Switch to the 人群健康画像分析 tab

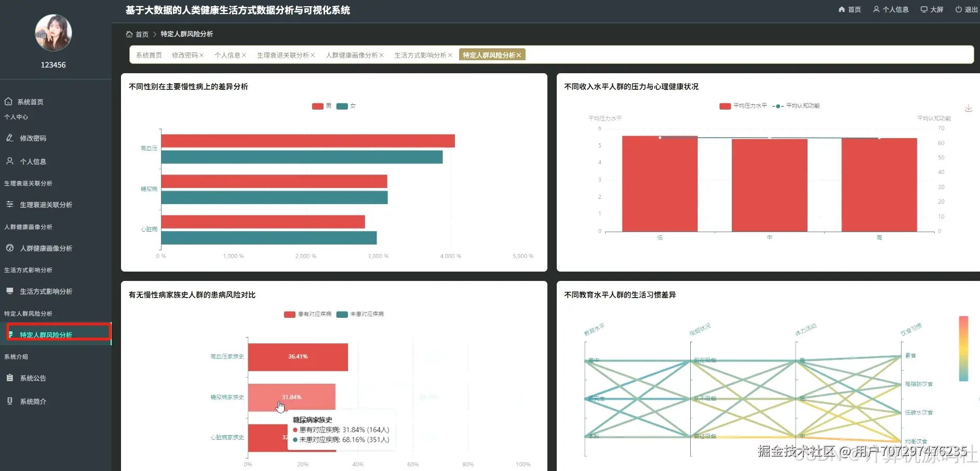click(x=352, y=55)
